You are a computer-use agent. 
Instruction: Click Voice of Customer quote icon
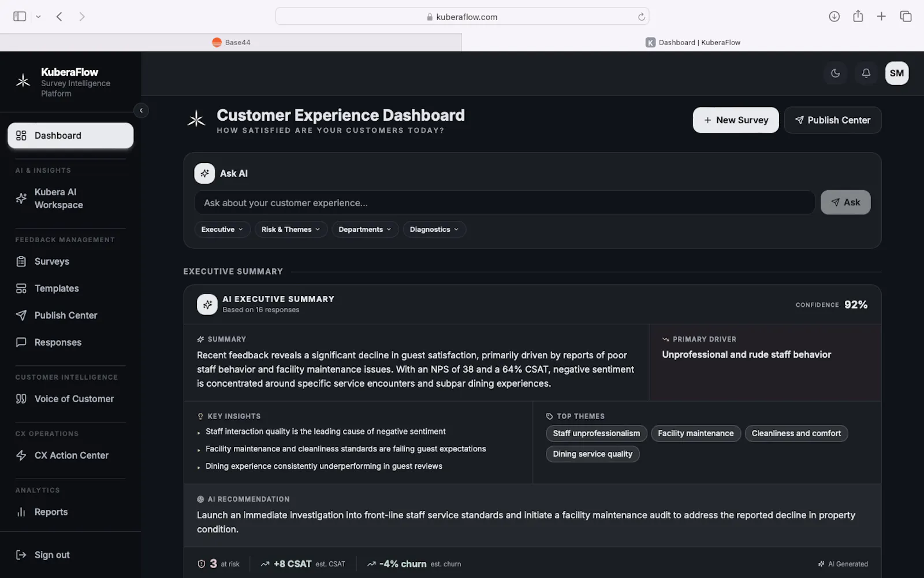point(21,399)
